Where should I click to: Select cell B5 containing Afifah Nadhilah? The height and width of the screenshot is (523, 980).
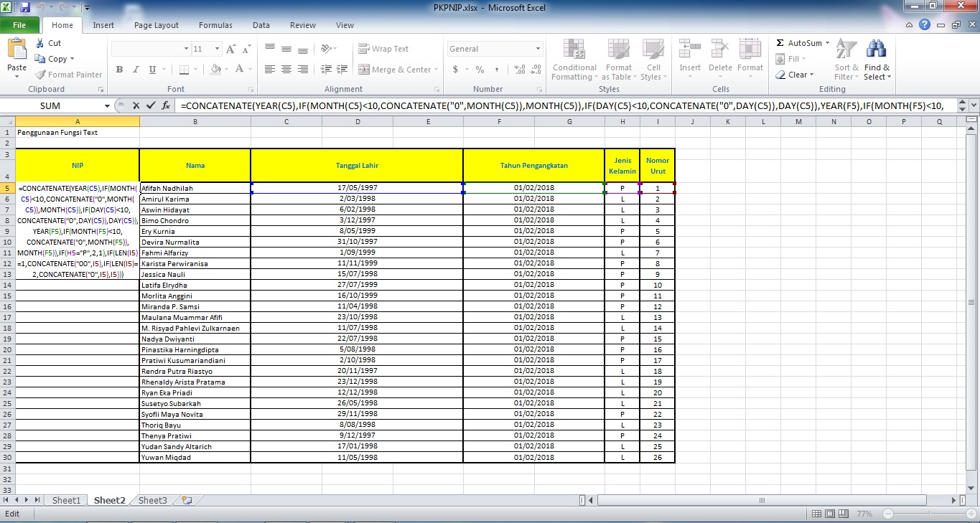[194, 188]
